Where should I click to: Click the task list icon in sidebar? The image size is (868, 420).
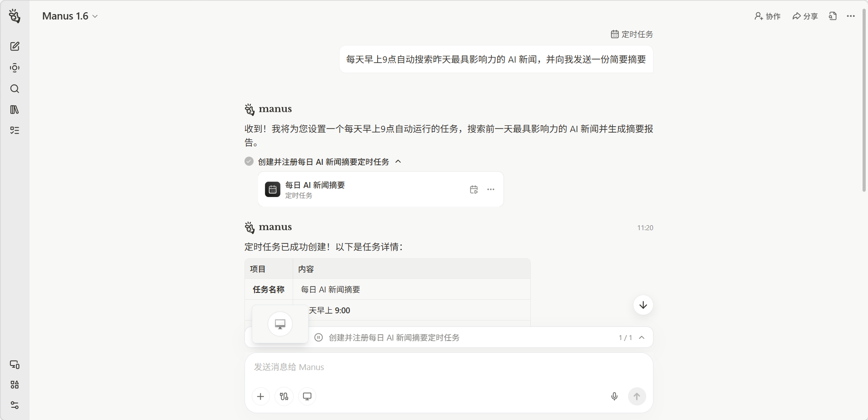(x=15, y=130)
